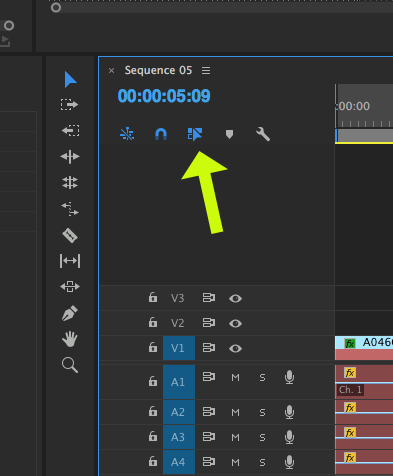Open the Sequence 05 panel menu
This screenshot has width=393, height=476.
206,70
